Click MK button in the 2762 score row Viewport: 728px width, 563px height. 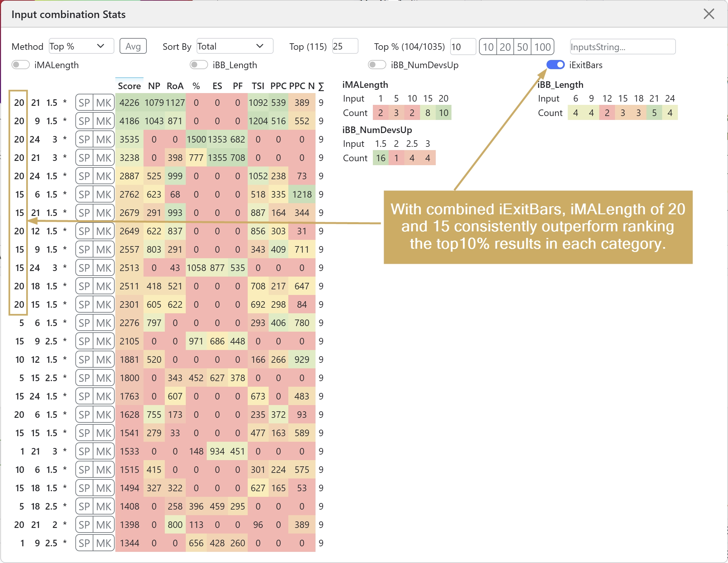(104, 194)
